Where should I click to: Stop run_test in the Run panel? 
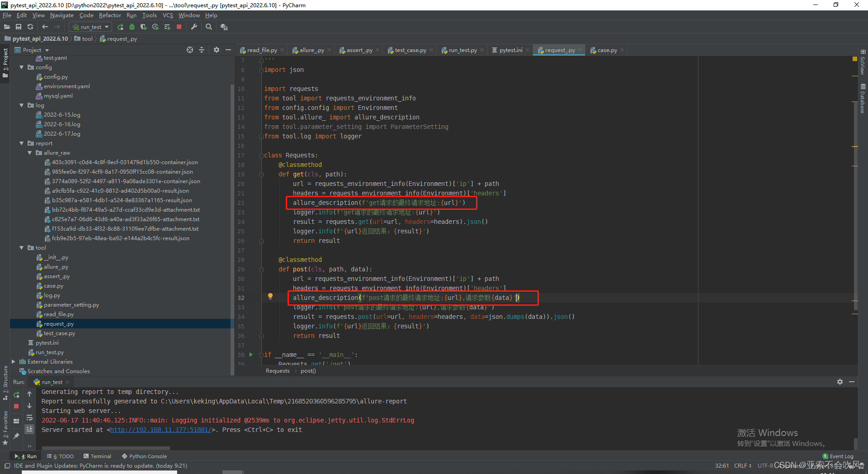[x=16, y=406]
